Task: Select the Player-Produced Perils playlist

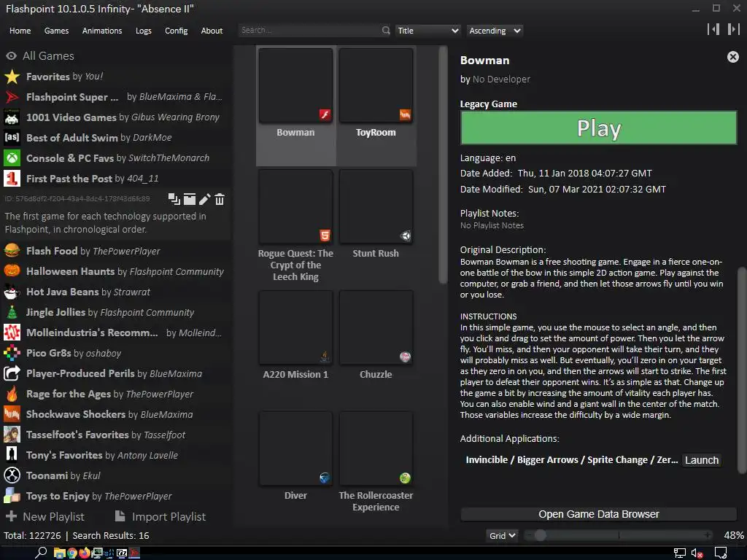Action: (115, 373)
